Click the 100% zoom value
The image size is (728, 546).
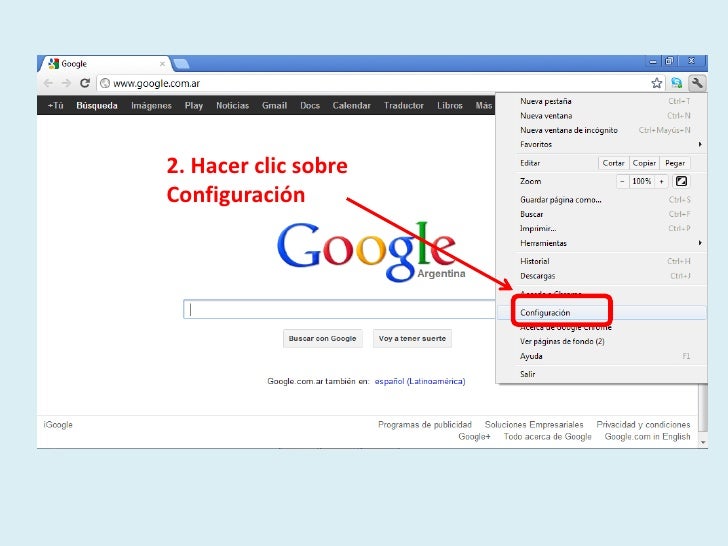642,181
